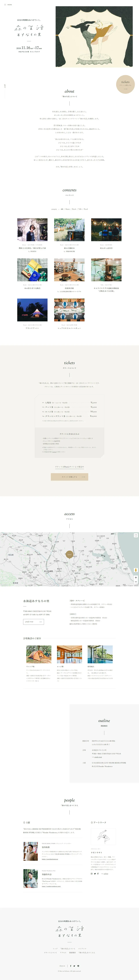139x980 pixels.
Task: Open the woman by campfire content photo
Action: (32, 230)
